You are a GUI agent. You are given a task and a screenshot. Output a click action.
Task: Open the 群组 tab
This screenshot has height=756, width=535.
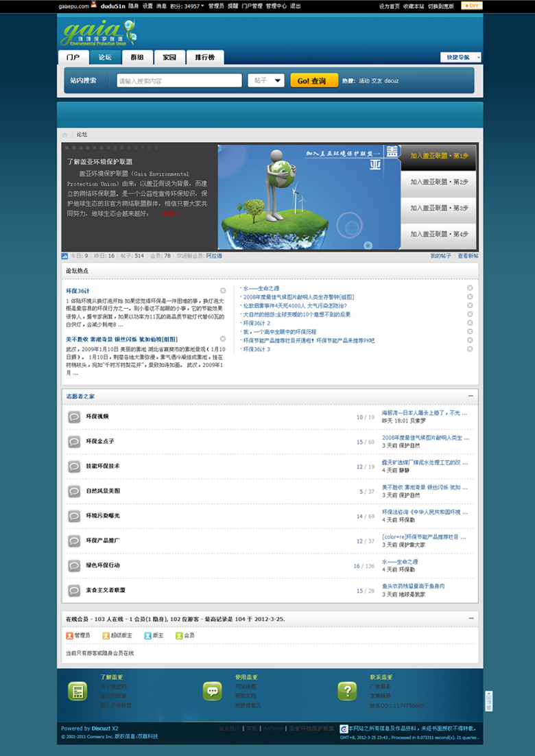pyautogui.click(x=137, y=58)
